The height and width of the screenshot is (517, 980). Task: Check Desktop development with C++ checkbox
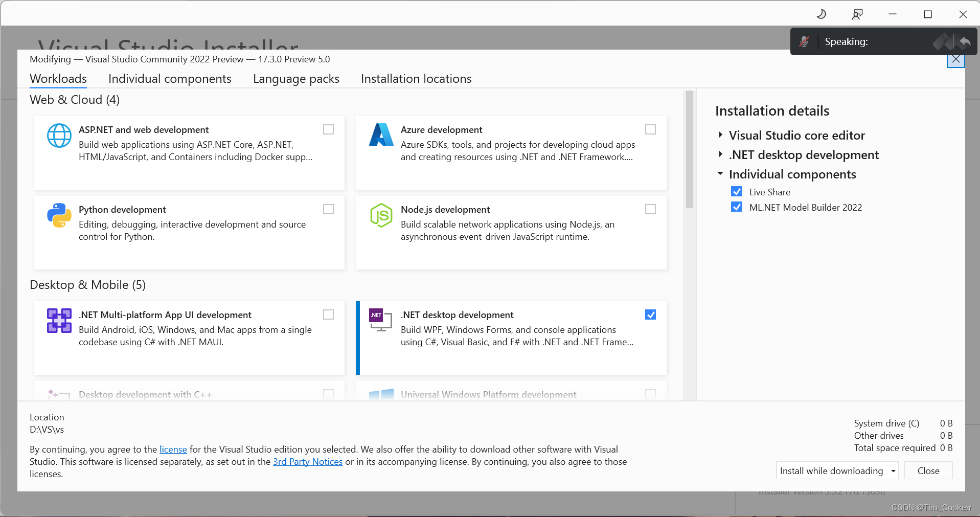click(329, 394)
